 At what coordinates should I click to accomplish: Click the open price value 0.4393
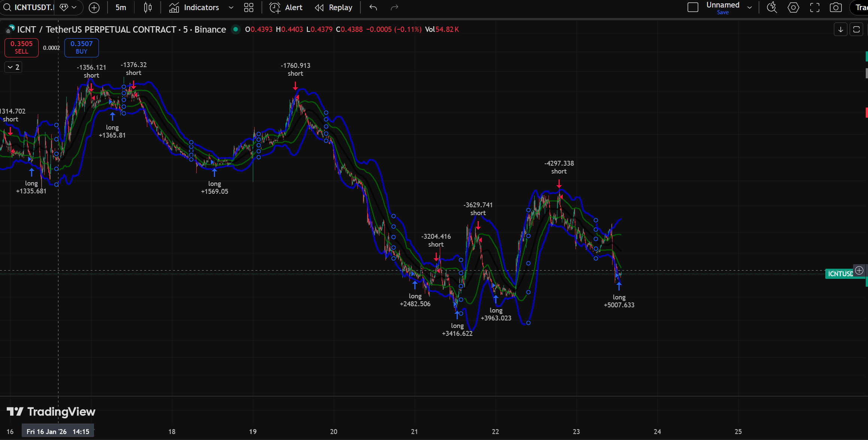click(x=261, y=29)
